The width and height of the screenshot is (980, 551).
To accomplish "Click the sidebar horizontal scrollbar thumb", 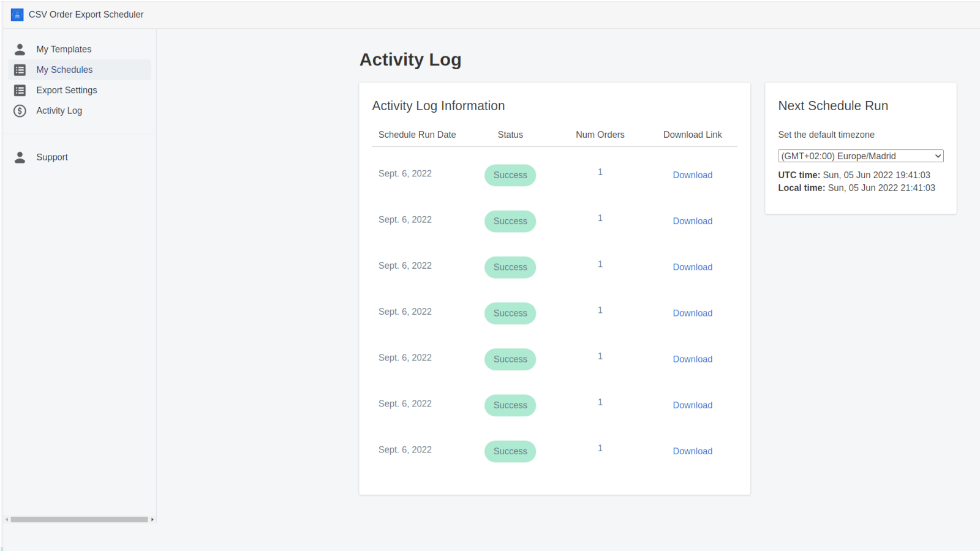I will click(79, 519).
